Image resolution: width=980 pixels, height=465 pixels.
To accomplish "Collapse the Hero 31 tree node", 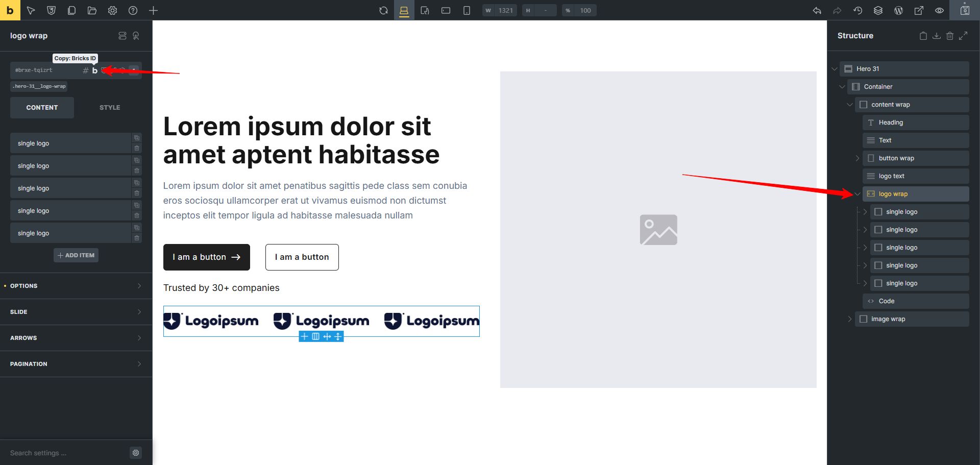I will click(835, 69).
